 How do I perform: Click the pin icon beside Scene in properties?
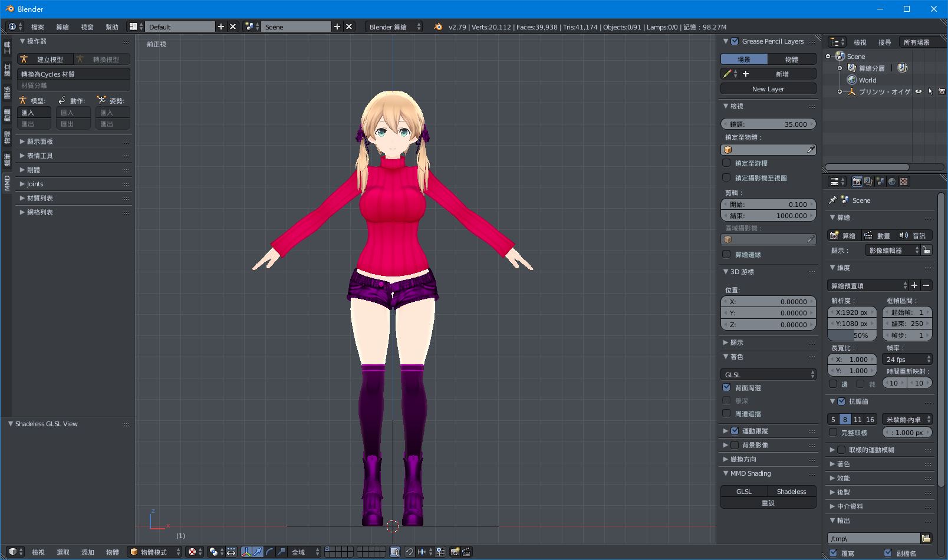[x=832, y=200]
